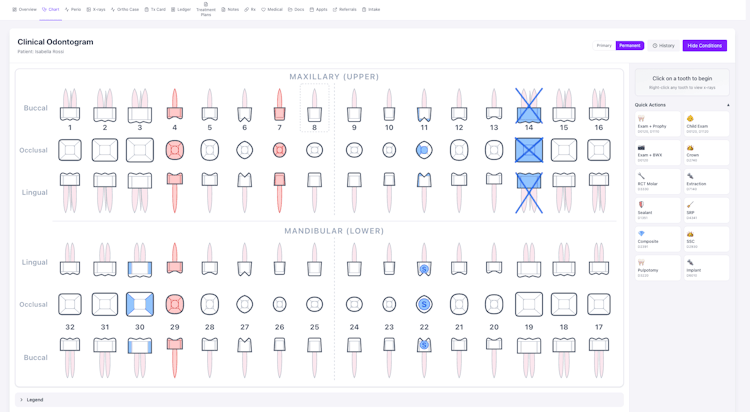The width and height of the screenshot is (750, 412).
Task: Switch dentition to Primary
Action: (604, 45)
